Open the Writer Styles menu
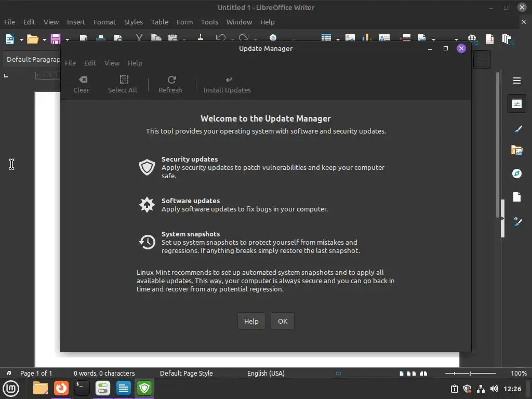Screen dimensions: 532x399 (134, 22)
